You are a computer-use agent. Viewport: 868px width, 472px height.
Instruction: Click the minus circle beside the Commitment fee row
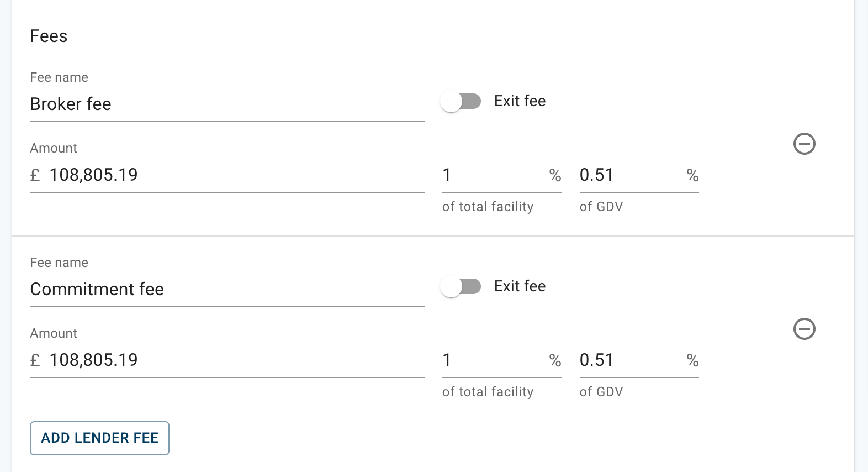coord(804,329)
